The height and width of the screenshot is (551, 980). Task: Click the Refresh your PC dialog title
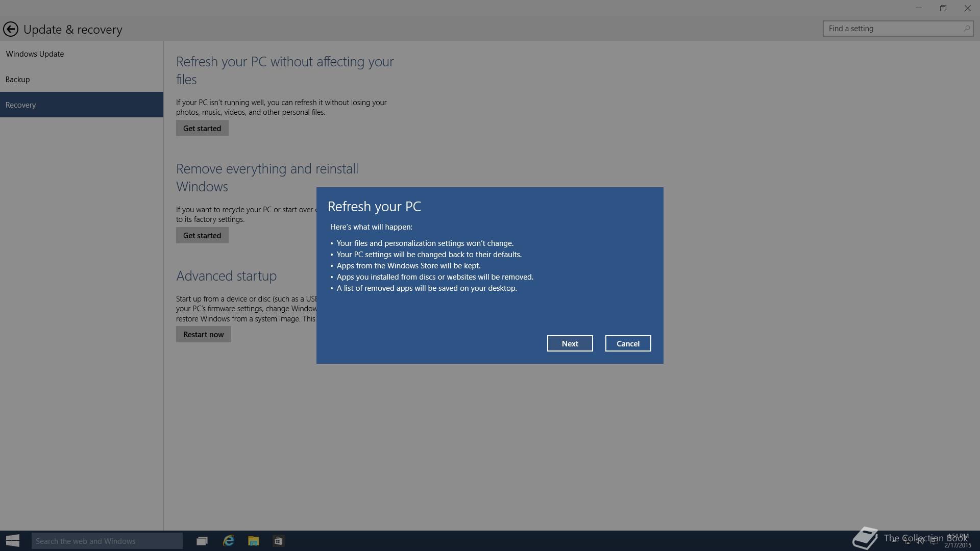pos(374,206)
